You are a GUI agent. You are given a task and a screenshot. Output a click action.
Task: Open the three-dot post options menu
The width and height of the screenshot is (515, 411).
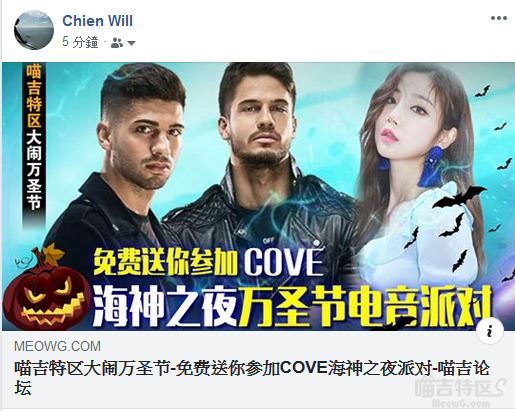tap(499, 18)
